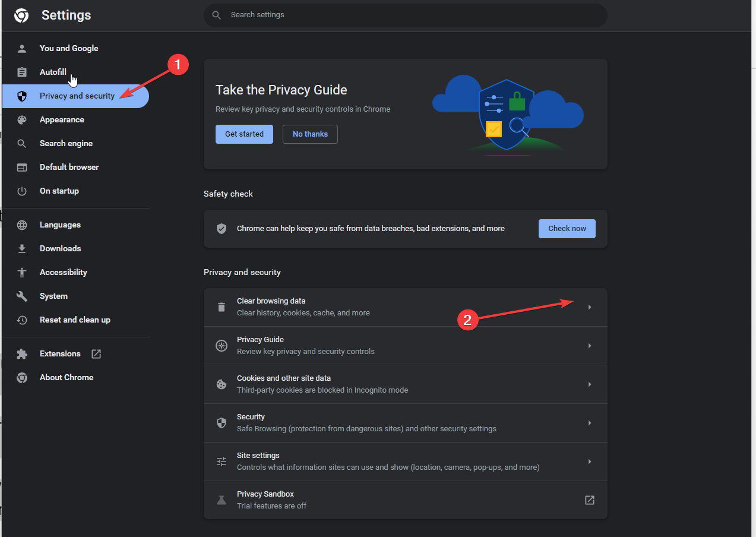
Task: Click the Settings page title
Action: 67,15
